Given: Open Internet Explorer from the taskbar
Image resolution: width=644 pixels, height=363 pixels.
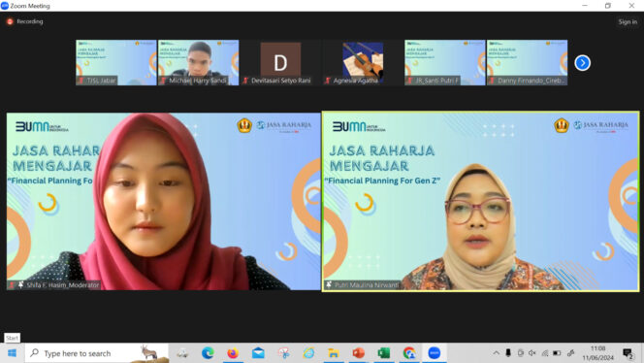Looking at the screenshot, I should (308, 353).
